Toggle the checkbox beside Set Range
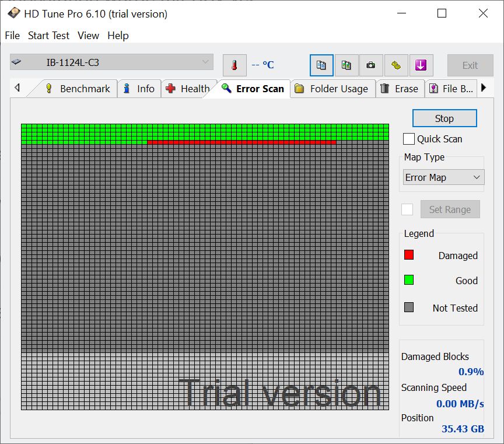 [x=407, y=209]
